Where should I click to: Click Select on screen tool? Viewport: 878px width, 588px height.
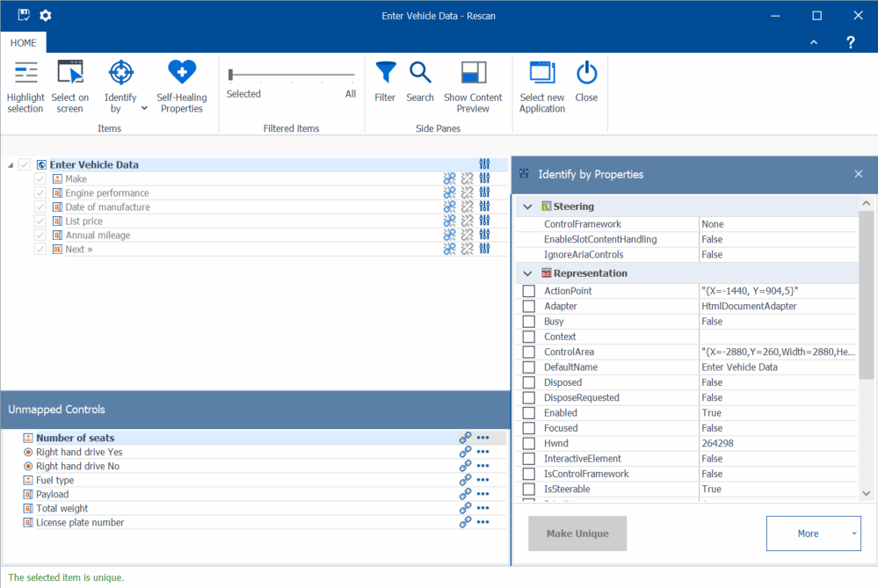coord(69,74)
